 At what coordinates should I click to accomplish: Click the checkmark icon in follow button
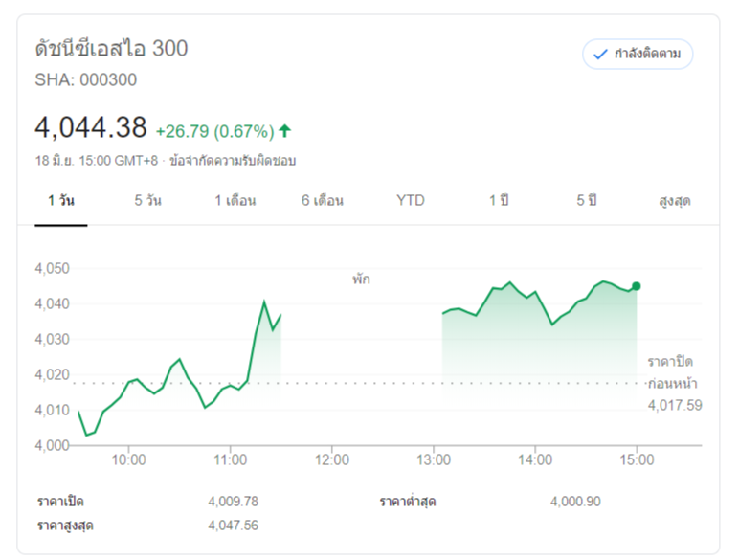pos(600,55)
